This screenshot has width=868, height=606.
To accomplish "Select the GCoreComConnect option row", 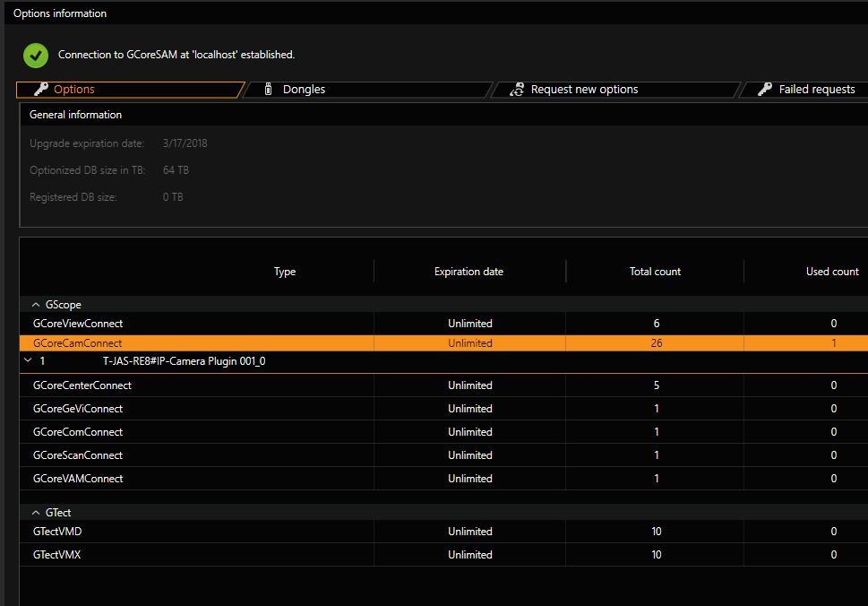I will coord(443,432).
